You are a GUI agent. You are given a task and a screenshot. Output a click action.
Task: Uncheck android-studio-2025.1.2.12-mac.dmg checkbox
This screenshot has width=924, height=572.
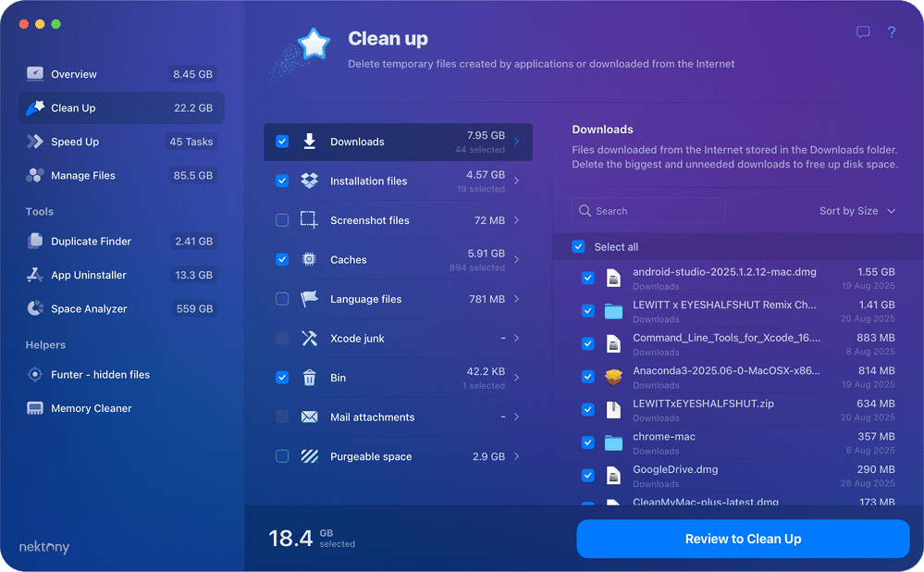click(588, 278)
